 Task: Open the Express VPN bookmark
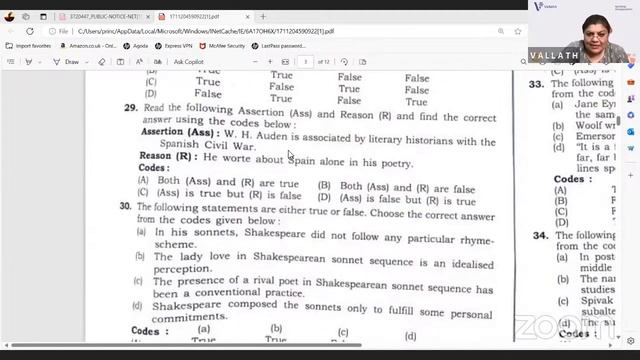pos(174,46)
